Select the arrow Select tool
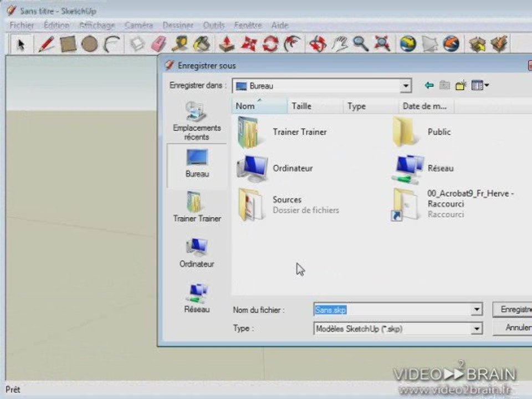 click(x=21, y=44)
